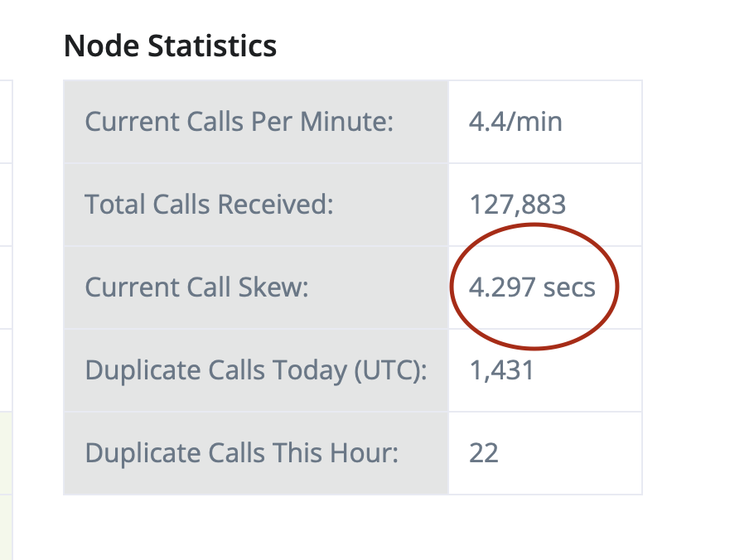
Task: Click the 22 duplicate calls value
Action: point(484,453)
